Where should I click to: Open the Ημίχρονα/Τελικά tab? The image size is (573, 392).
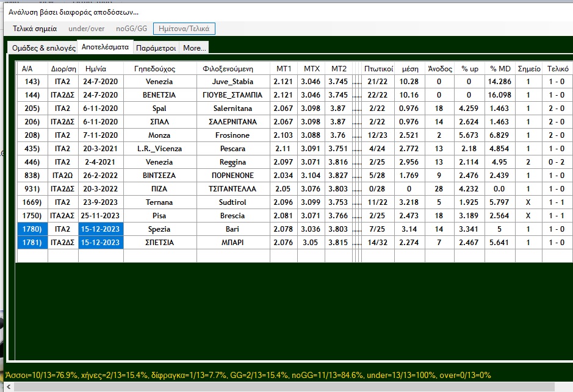tap(184, 29)
